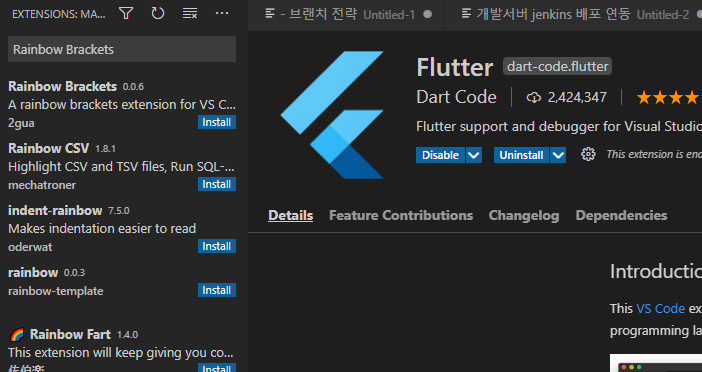Expand the Disable button dropdown arrow

(474, 155)
